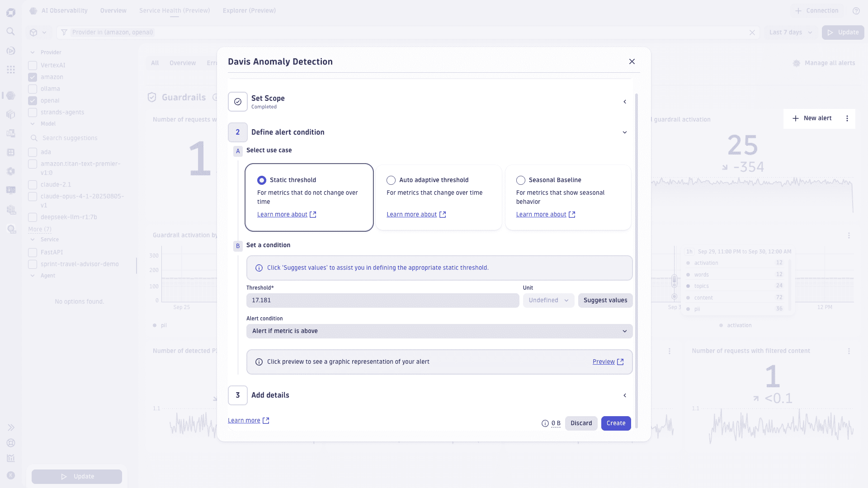The image size is (868, 488).
Task: Click Suggest values for the static threshold
Action: pyautogui.click(x=605, y=300)
